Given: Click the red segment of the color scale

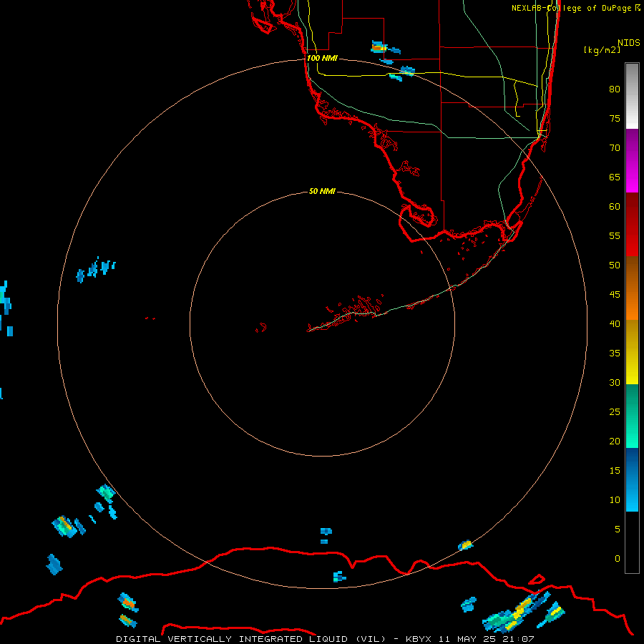Looking at the screenshot, I should 632,225.
